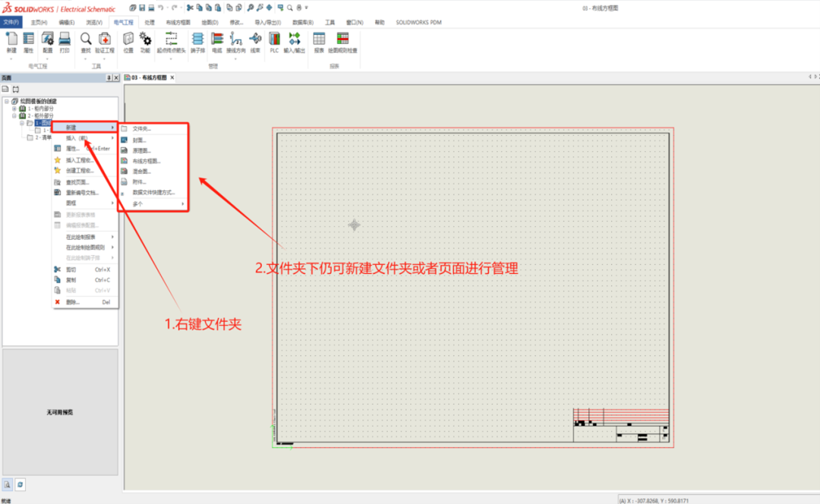Select the 端子排 (Terminal Strip) icon

(199, 39)
